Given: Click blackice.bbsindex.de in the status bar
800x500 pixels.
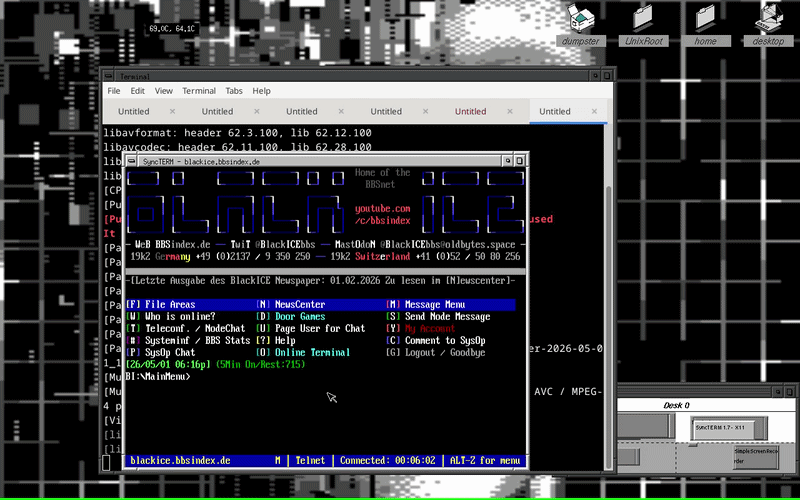Looking at the screenshot, I should tap(181, 461).
